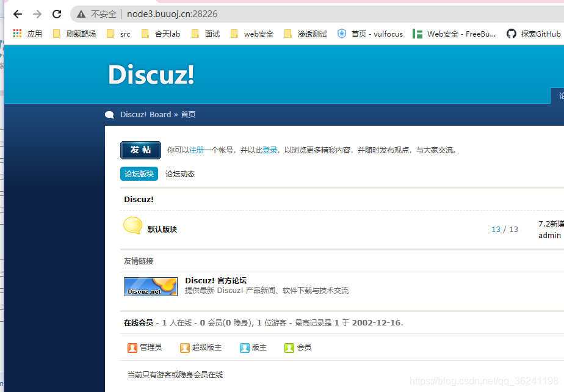Click the browser forward arrow
Screen dimensions: 564x392
click(37, 14)
